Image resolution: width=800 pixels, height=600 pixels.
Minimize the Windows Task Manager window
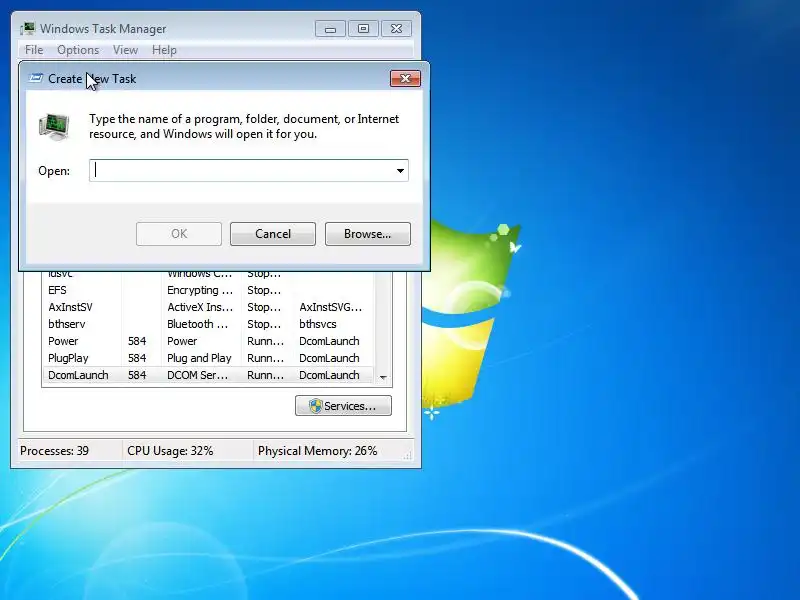pyautogui.click(x=330, y=29)
